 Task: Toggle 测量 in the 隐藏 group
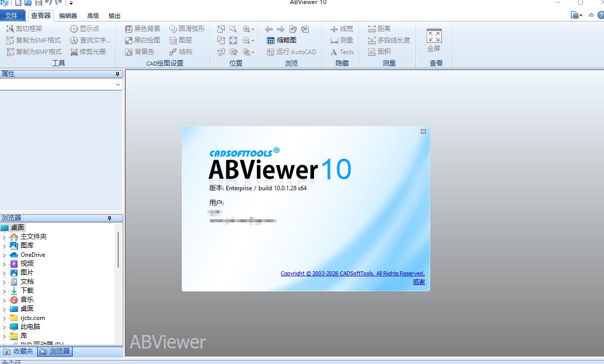coord(342,40)
